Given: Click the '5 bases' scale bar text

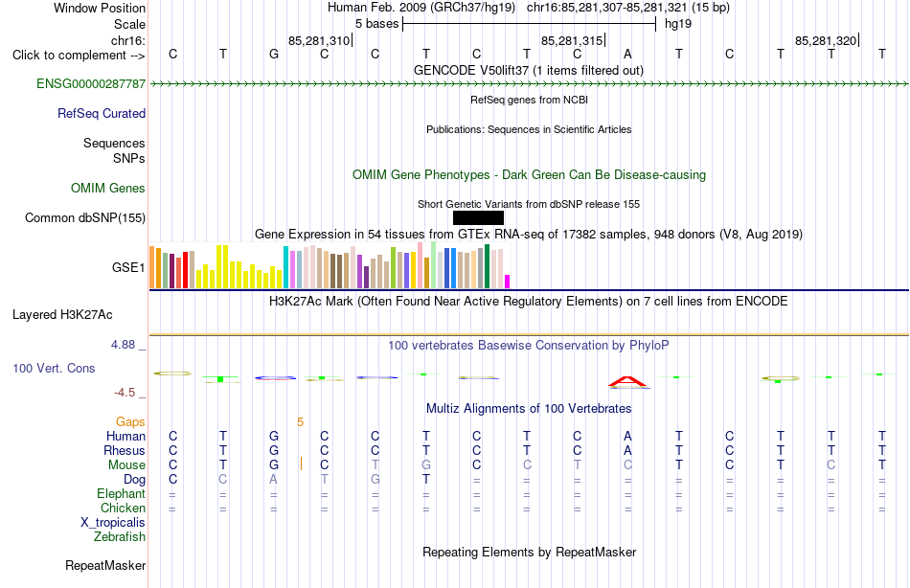Looking at the screenshot, I should coord(377,24).
